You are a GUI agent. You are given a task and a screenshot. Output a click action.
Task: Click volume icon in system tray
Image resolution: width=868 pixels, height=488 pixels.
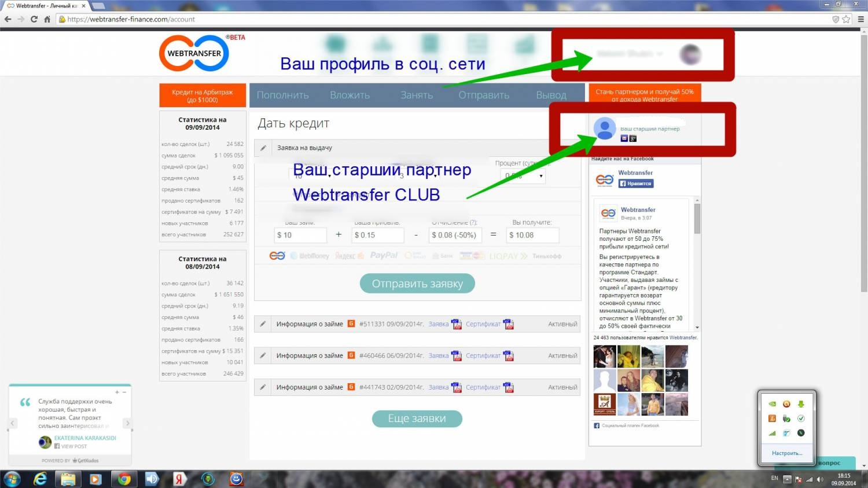(x=820, y=479)
